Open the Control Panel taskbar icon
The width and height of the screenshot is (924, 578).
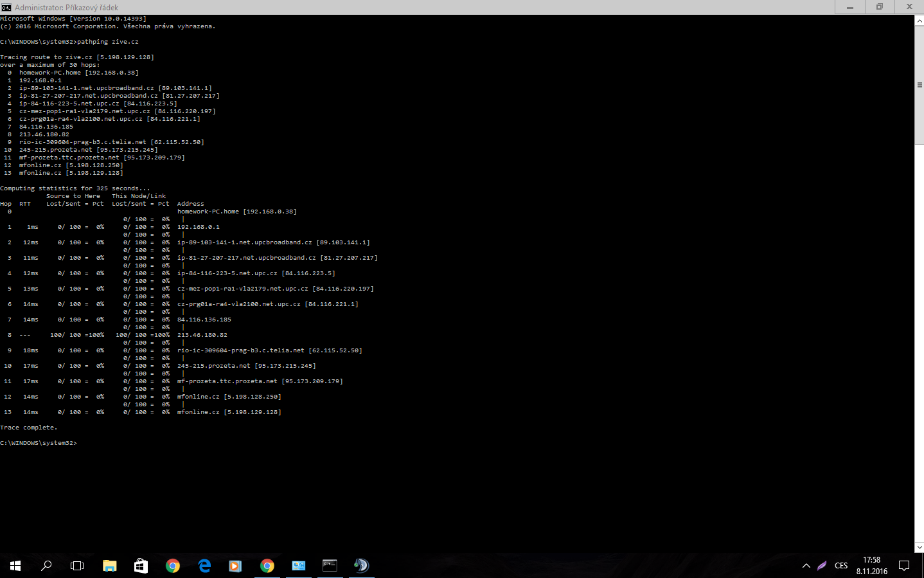click(x=299, y=566)
